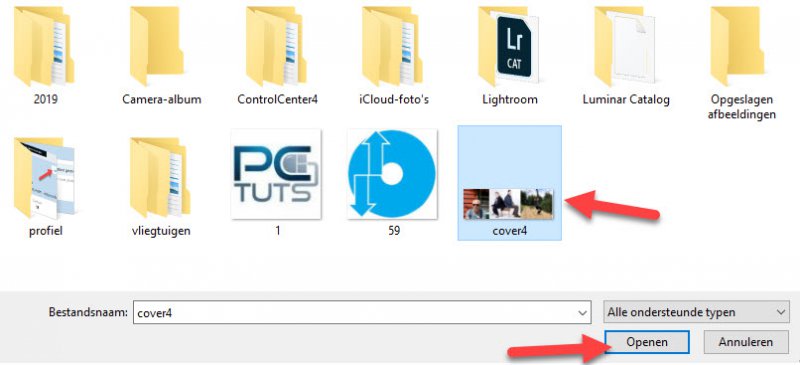Click the 'ControlCenter4' name label
The height and width of the screenshot is (365, 800).
tap(278, 100)
